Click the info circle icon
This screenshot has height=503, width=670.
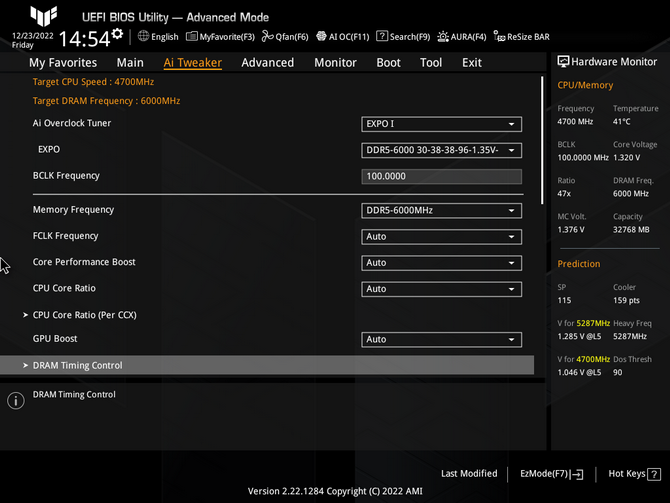pos(16,401)
